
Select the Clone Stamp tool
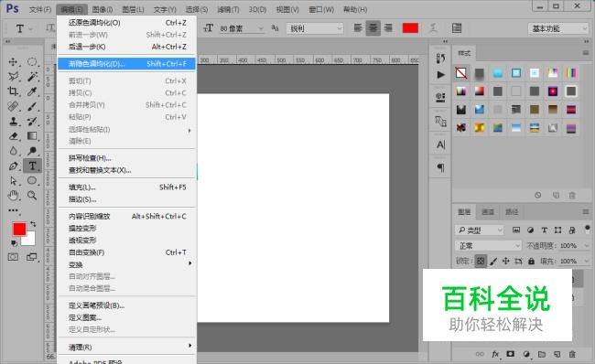(x=14, y=122)
